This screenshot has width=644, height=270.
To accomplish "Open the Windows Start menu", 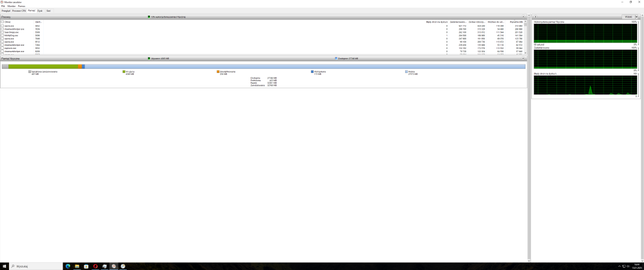I will coord(3,266).
